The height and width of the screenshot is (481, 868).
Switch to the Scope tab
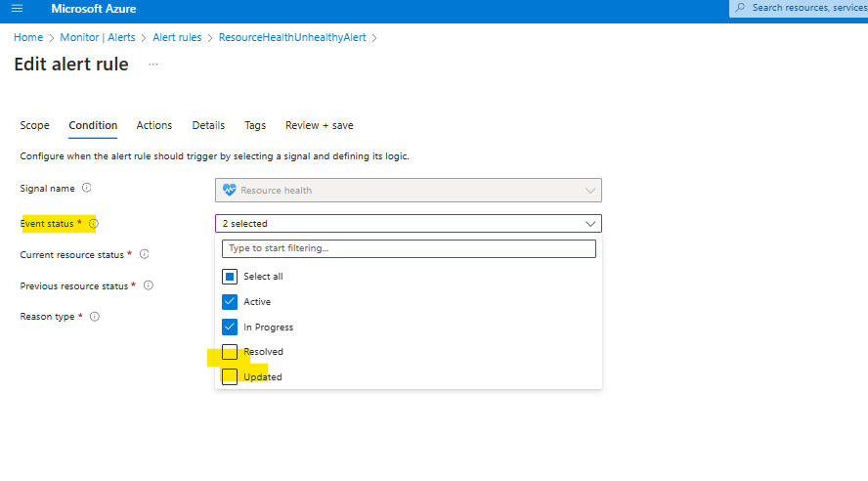tap(34, 126)
